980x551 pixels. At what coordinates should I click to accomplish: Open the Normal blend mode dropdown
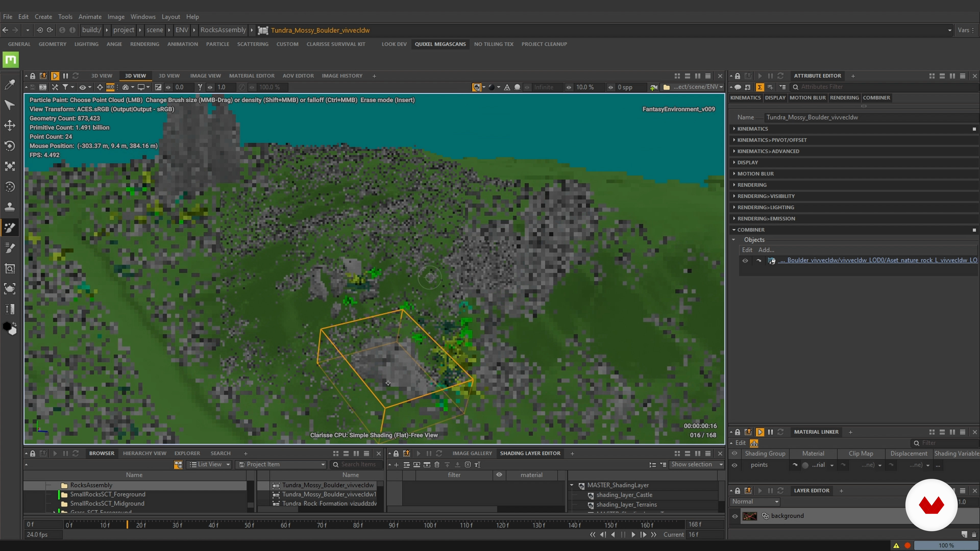coord(755,502)
